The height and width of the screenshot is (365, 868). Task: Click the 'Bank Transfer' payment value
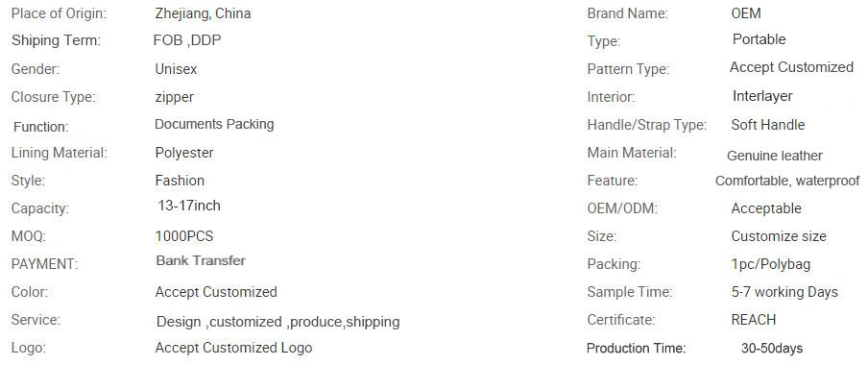click(201, 260)
